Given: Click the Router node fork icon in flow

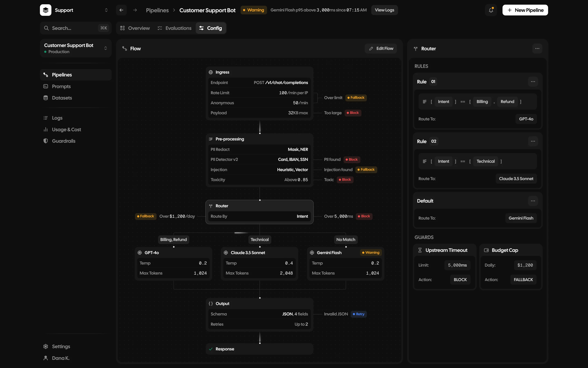Looking at the screenshot, I should [x=211, y=206].
